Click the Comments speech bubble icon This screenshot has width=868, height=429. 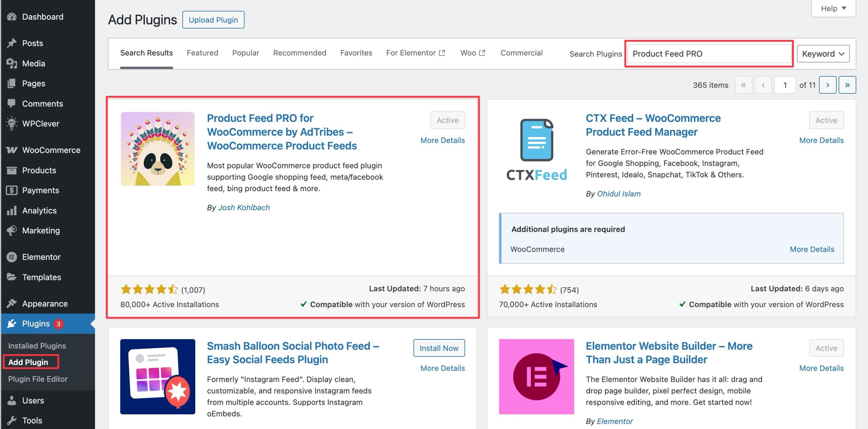(x=12, y=104)
